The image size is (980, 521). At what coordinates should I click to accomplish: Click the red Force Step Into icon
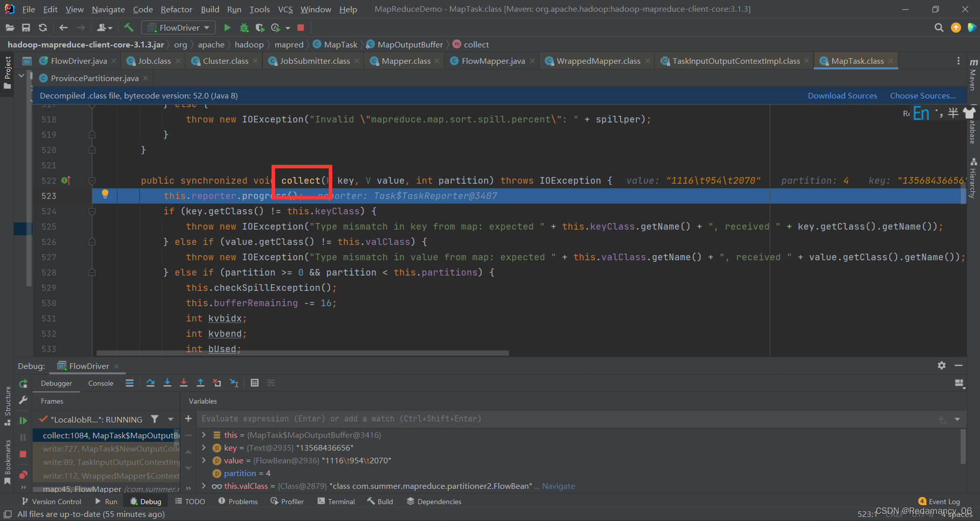(184, 383)
